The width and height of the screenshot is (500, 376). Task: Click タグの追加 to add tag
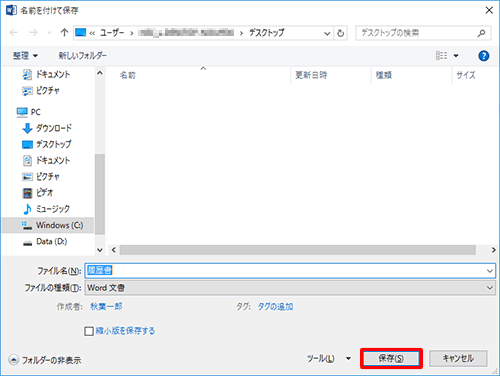tap(275, 306)
